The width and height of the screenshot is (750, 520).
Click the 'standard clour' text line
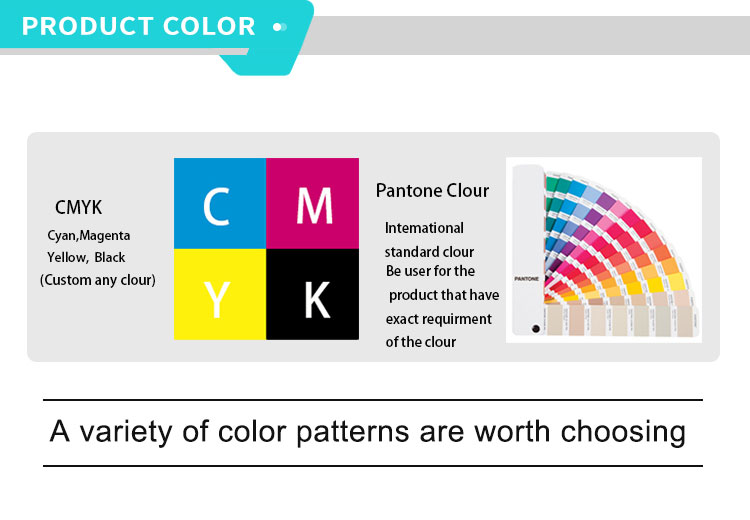point(429,251)
